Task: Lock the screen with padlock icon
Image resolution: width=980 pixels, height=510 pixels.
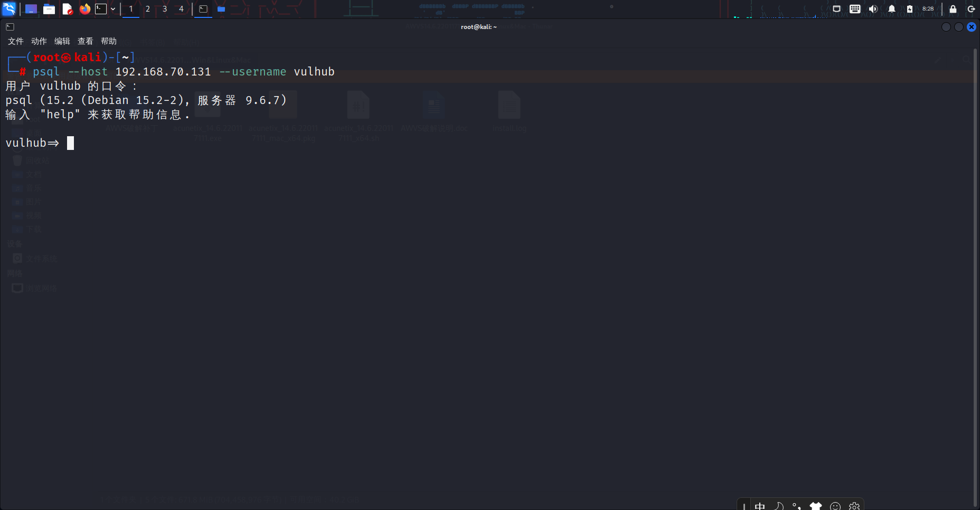Action: click(x=953, y=9)
